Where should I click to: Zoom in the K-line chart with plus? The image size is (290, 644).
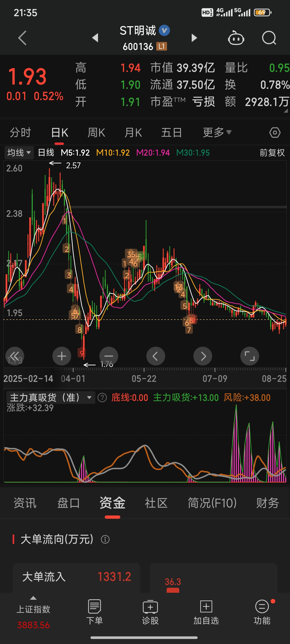point(62,356)
